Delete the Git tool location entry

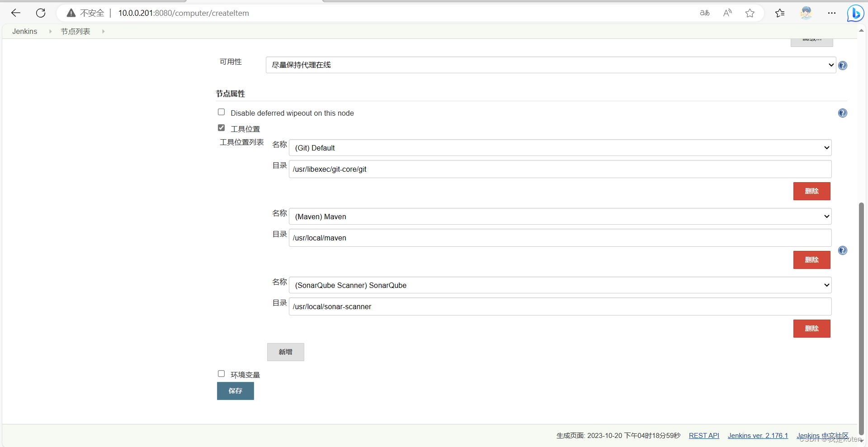pos(812,191)
